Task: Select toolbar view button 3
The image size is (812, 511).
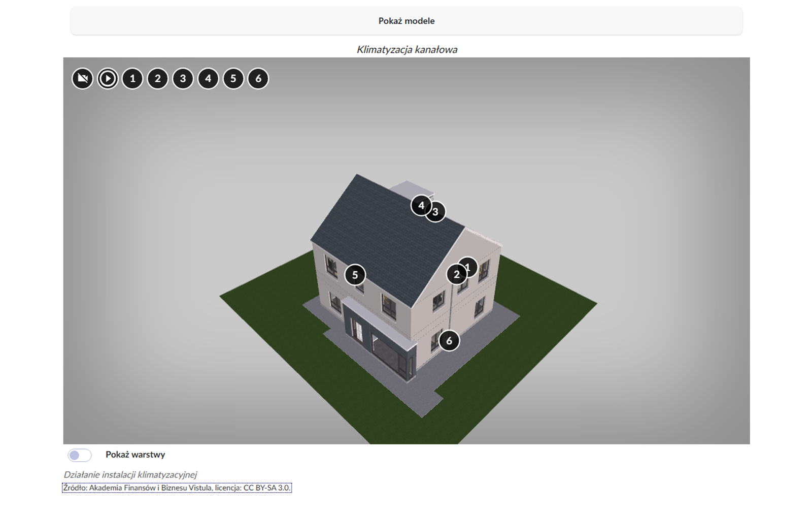Action: (x=183, y=79)
